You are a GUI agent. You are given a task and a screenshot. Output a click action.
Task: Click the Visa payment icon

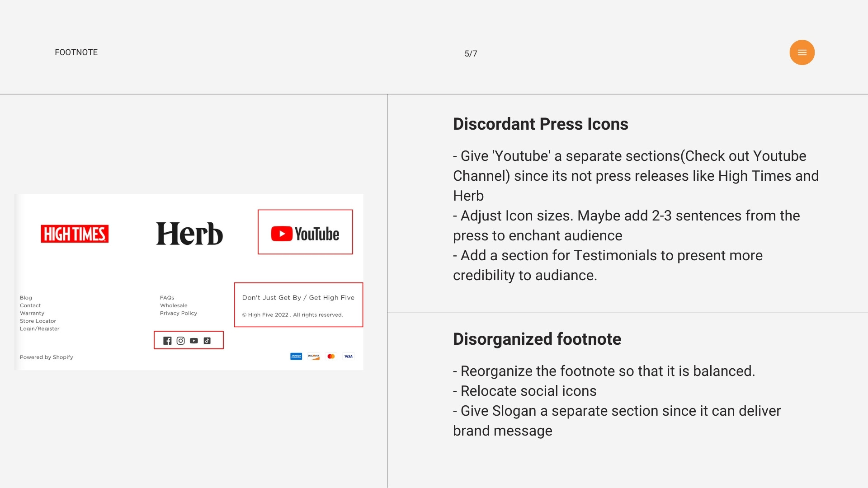pyautogui.click(x=349, y=357)
